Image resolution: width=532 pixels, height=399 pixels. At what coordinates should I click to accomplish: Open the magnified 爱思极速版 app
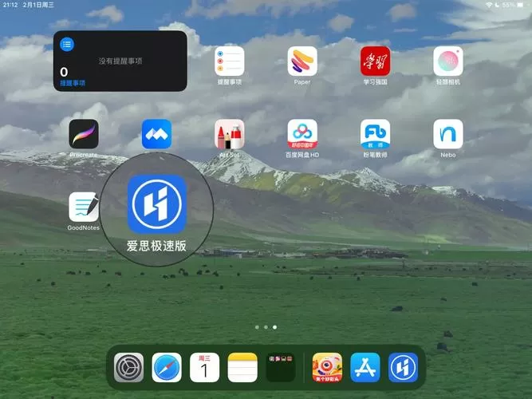(x=157, y=204)
